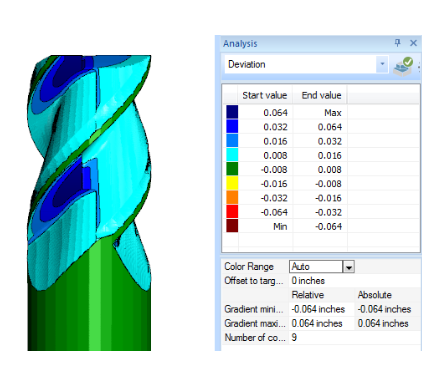Viewport: 440px width, 366px height.
Task: Click the red -0.064 color swatch
Action: pos(232,212)
